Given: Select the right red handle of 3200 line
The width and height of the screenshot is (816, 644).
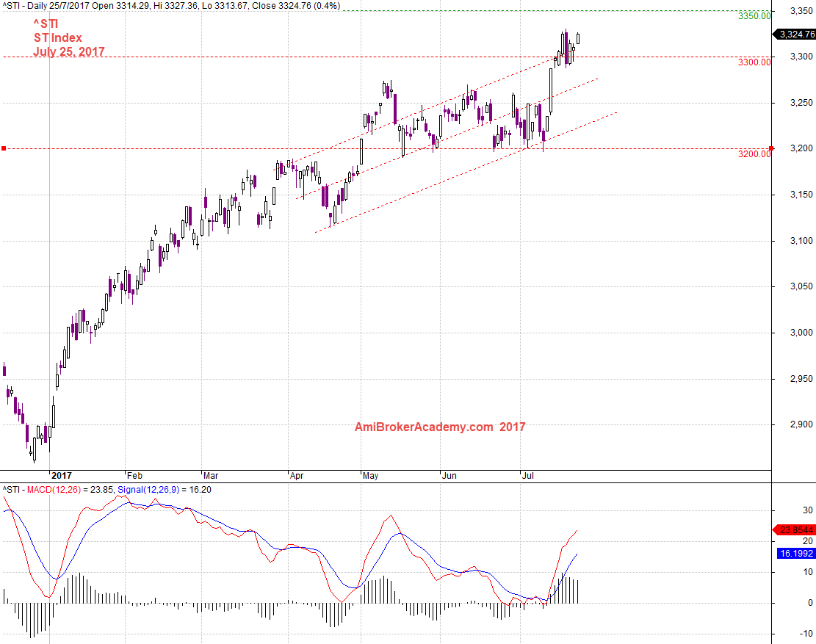Looking at the screenshot, I should click(x=771, y=149).
